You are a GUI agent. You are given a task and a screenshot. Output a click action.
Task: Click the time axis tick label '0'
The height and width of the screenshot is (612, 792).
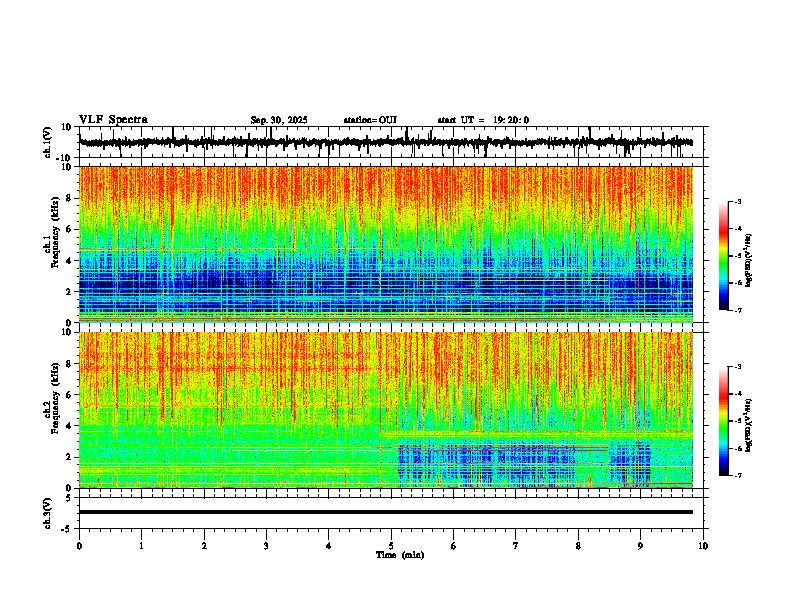79,546
